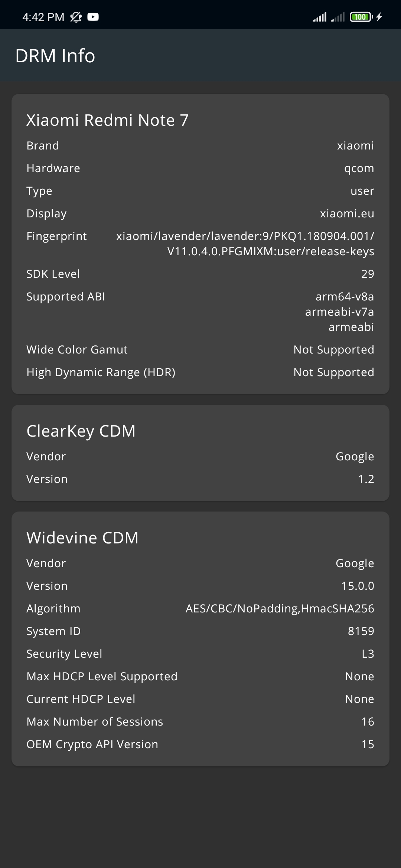Tap the System ID 8159 value
401x868 pixels.
(x=361, y=631)
